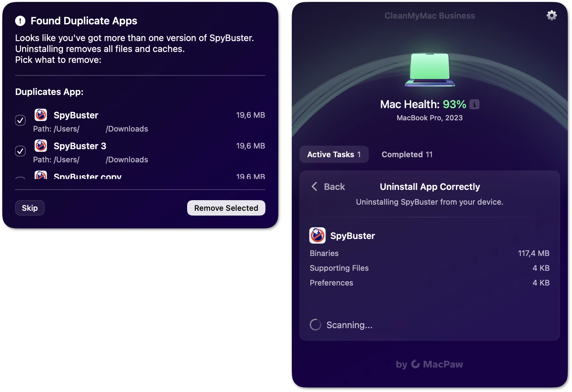Click Remove Selected button
The height and width of the screenshot is (392, 572).
226,208
